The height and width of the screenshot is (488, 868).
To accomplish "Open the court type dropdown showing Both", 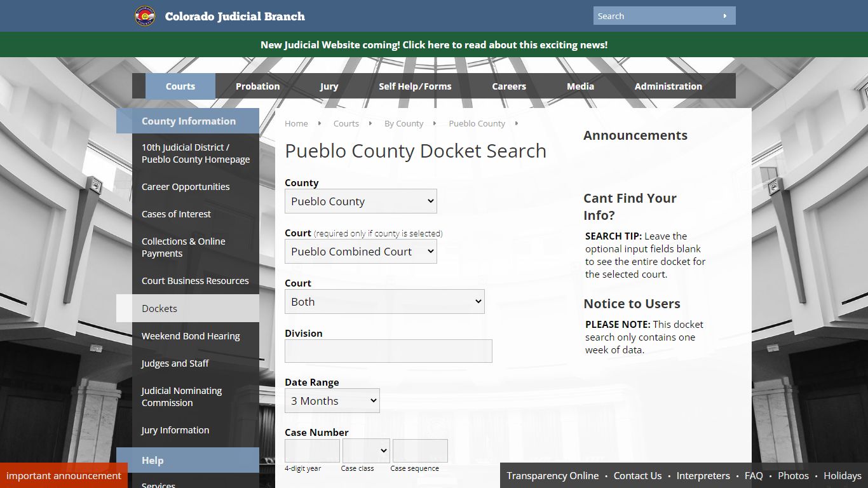I will tap(384, 301).
